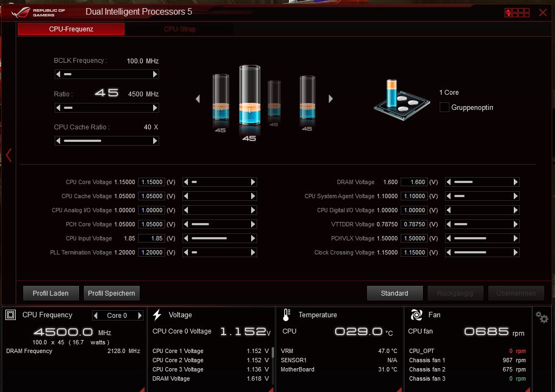Select next core with Core 0 right arrow
Image resolution: width=555 pixels, height=392 pixels.
[140, 315]
